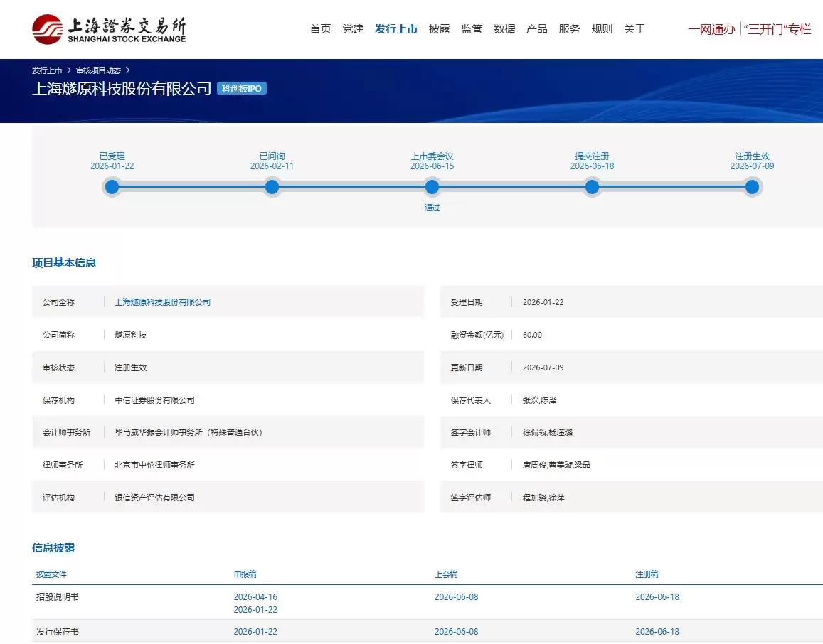
Task: Open the 一网通办 link
Action: (712, 29)
